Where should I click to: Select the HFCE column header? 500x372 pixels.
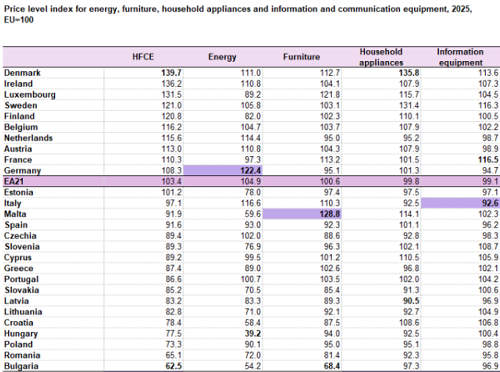pos(143,57)
